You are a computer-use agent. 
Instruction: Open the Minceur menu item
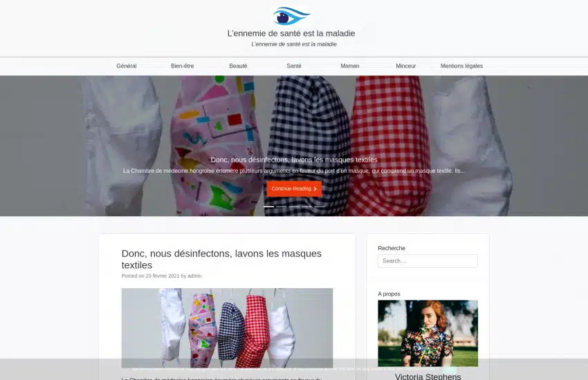pos(406,66)
